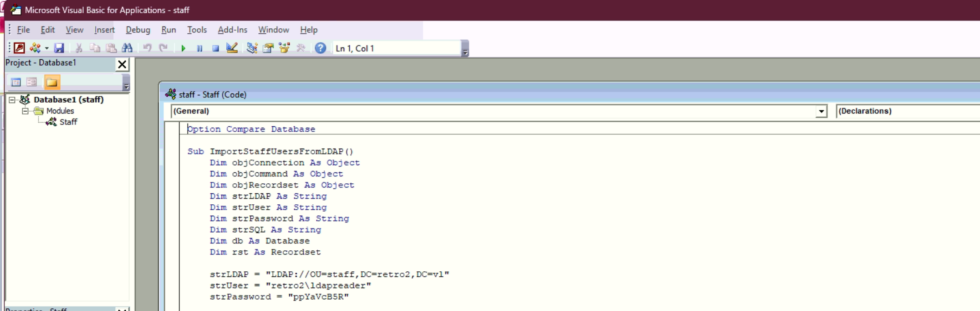
Task: Click View Code button in Project panel
Action: pyautogui.click(x=16, y=82)
